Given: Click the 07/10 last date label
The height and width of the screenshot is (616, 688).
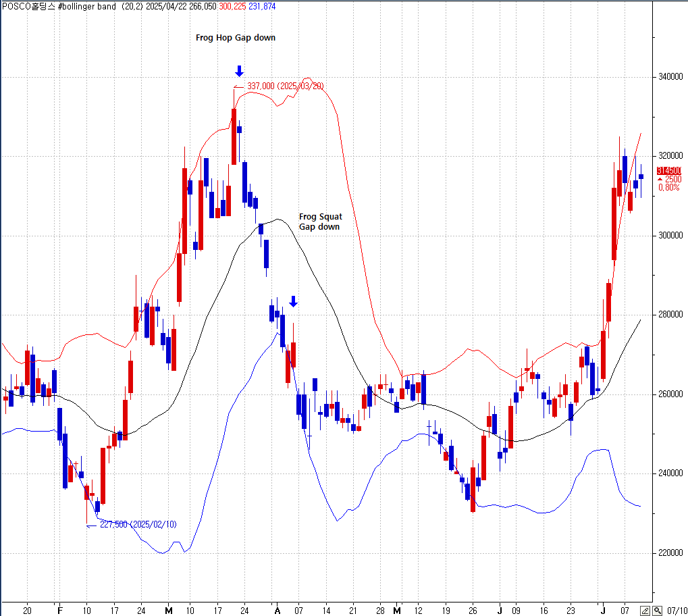Looking at the screenshot, I should click(677, 611).
